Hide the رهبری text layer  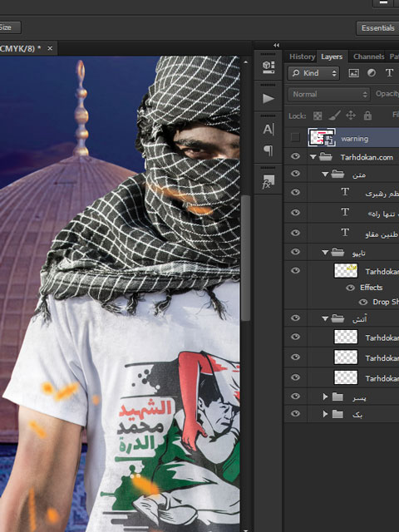[296, 192]
